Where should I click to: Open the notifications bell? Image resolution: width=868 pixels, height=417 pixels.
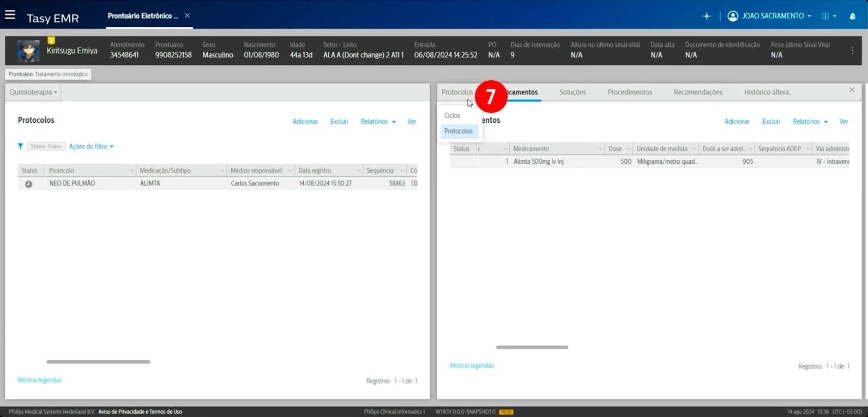(852, 16)
